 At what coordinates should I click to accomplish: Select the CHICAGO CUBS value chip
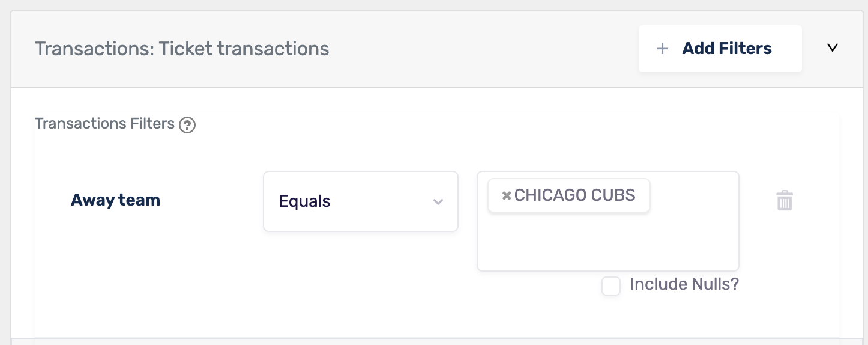point(569,195)
